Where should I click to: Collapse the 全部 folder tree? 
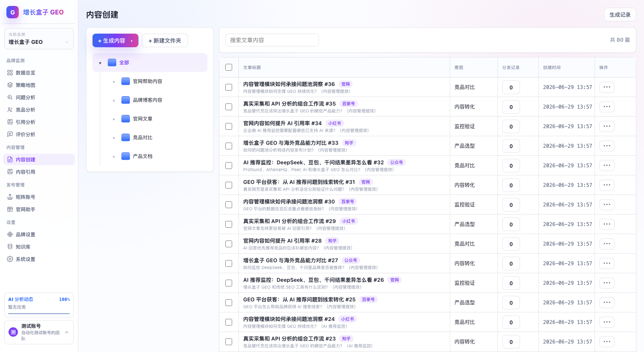(100, 63)
